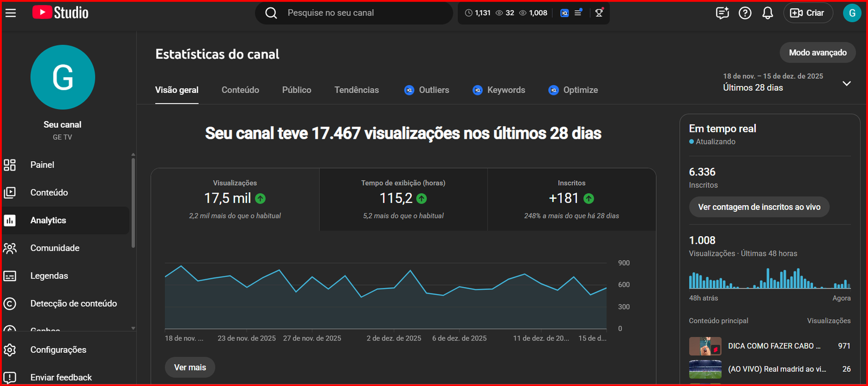This screenshot has height=386, width=868.
Task: Open the AI feedback chat icon
Action: pyautogui.click(x=722, y=13)
